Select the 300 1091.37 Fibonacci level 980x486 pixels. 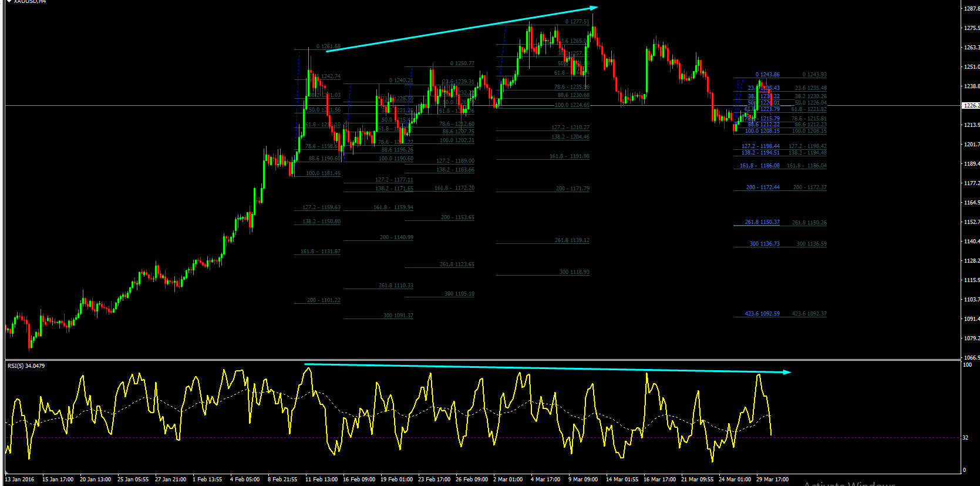(x=398, y=316)
